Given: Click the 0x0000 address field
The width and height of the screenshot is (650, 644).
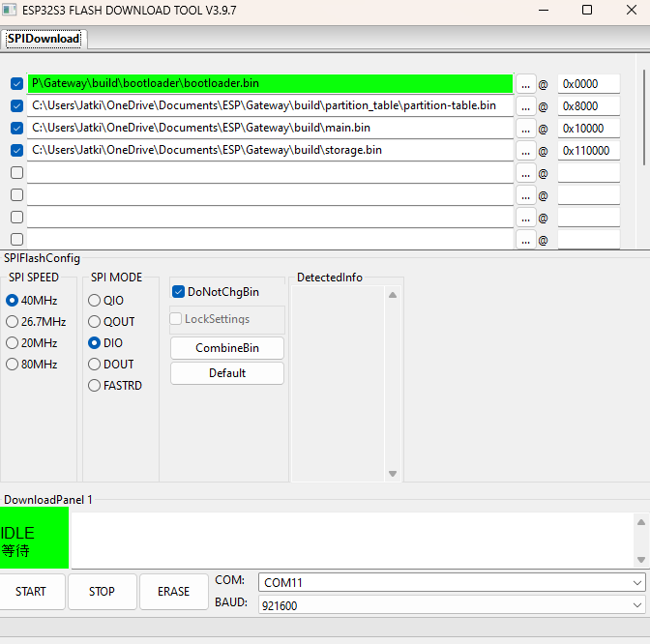Looking at the screenshot, I should tap(589, 84).
